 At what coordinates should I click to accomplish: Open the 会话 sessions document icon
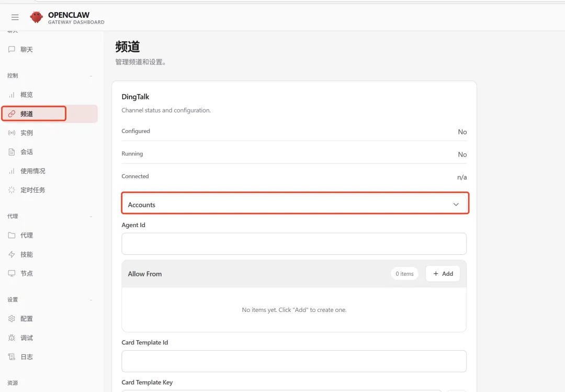(12, 152)
